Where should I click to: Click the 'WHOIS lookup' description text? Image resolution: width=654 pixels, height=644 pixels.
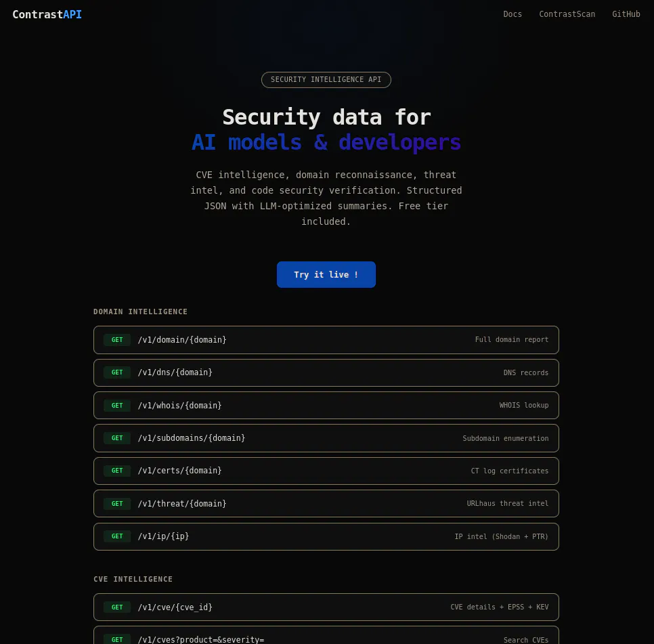524,405
